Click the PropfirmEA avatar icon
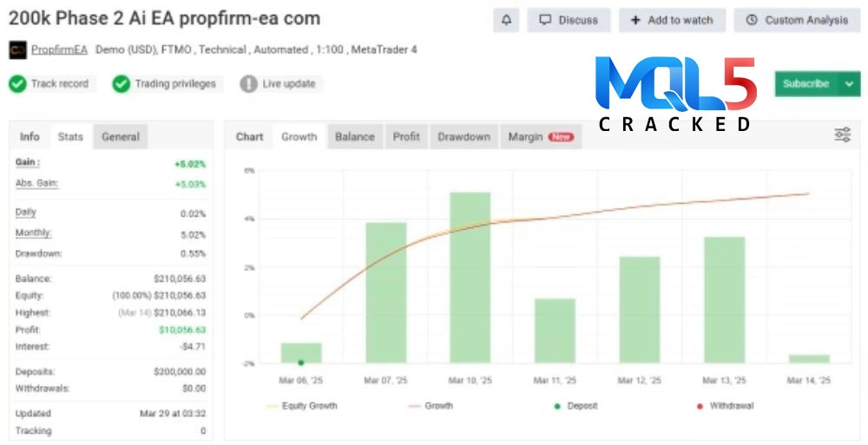This screenshot has width=868, height=445. (x=17, y=50)
